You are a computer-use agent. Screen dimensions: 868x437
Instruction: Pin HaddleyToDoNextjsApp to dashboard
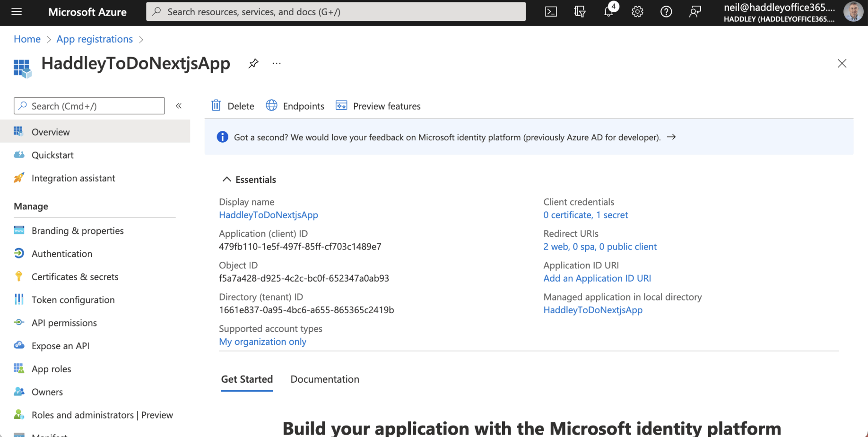[x=253, y=63]
